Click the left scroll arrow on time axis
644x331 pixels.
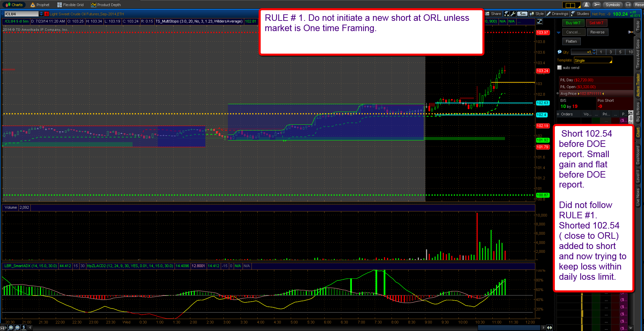[30, 328]
